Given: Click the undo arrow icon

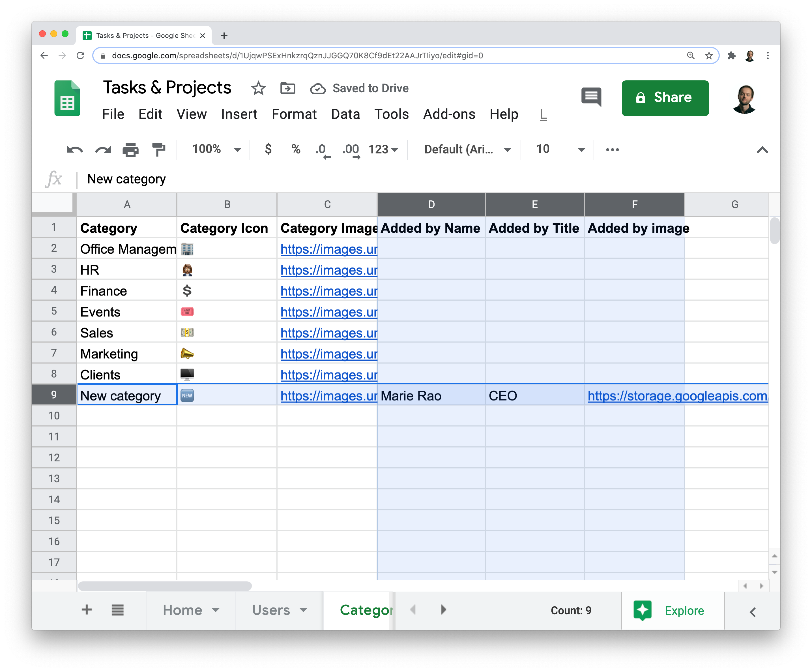Looking at the screenshot, I should pos(75,150).
